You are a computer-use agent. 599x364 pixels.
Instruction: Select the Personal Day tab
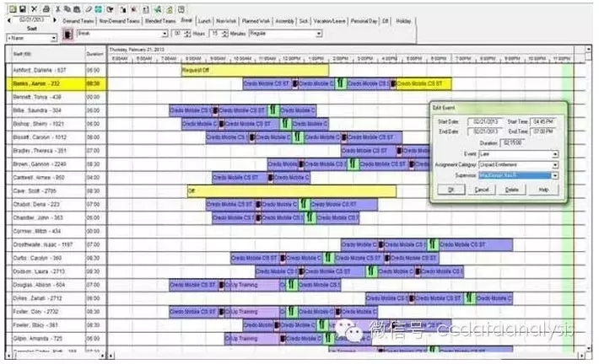tap(364, 21)
